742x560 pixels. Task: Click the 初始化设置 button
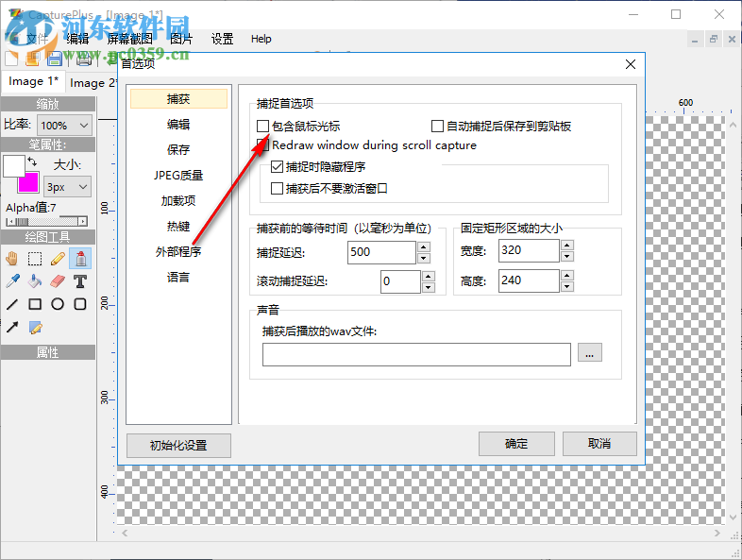tap(178, 446)
